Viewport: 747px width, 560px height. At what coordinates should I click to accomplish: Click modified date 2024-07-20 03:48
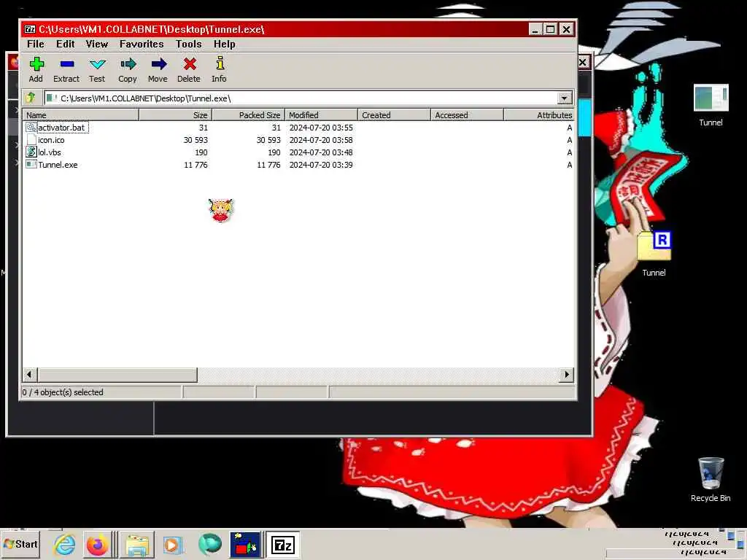point(321,152)
